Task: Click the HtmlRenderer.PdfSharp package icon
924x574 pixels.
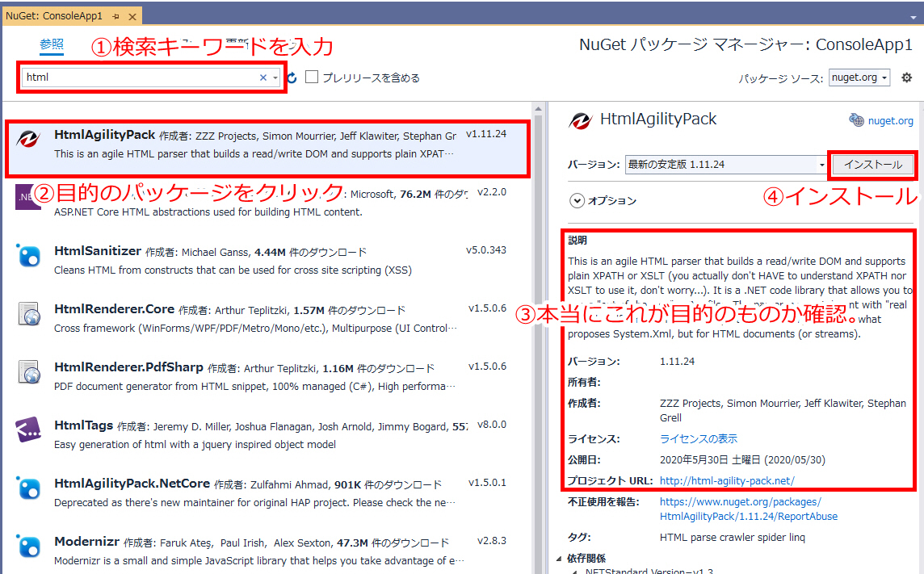Action: [x=29, y=372]
